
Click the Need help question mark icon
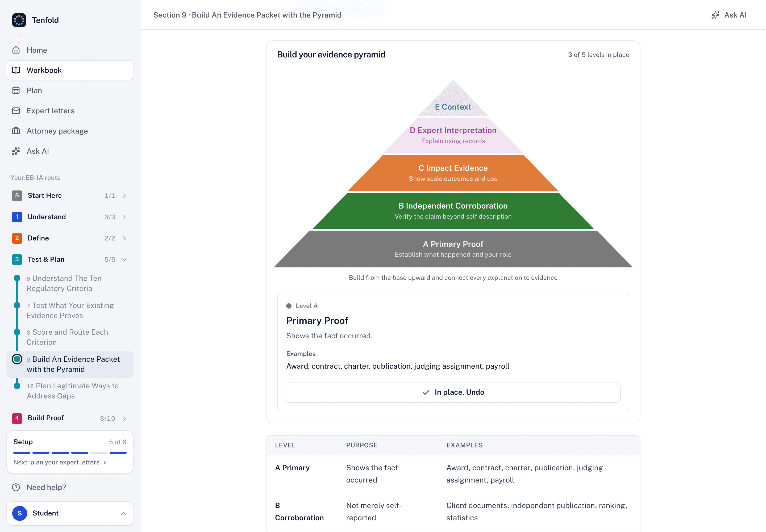tap(16, 487)
